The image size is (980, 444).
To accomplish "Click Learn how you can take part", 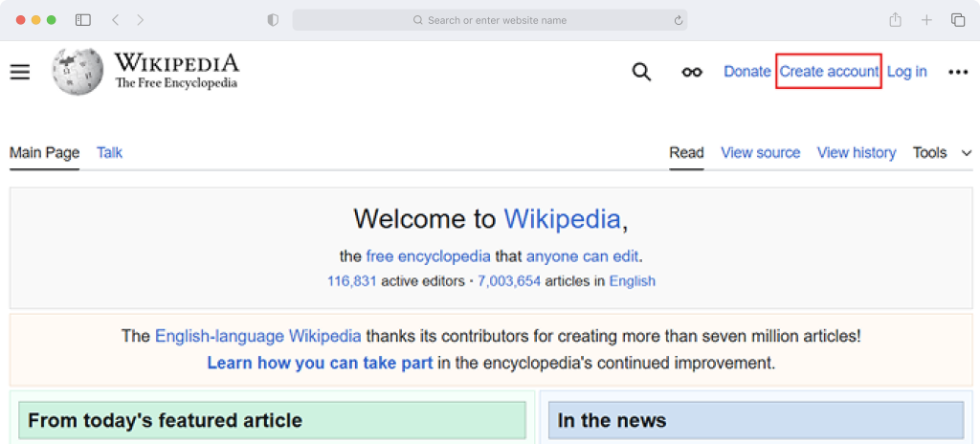I will [320, 363].
